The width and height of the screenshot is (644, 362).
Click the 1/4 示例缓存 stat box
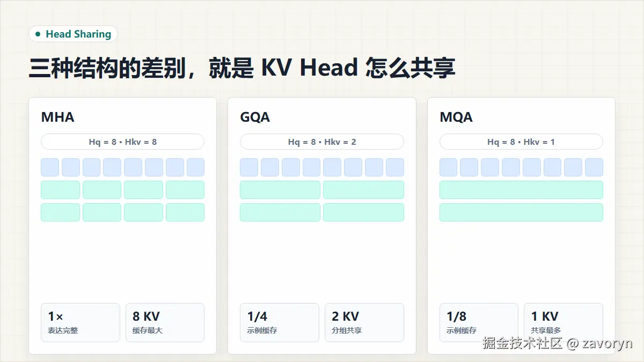tap(280, 322)
